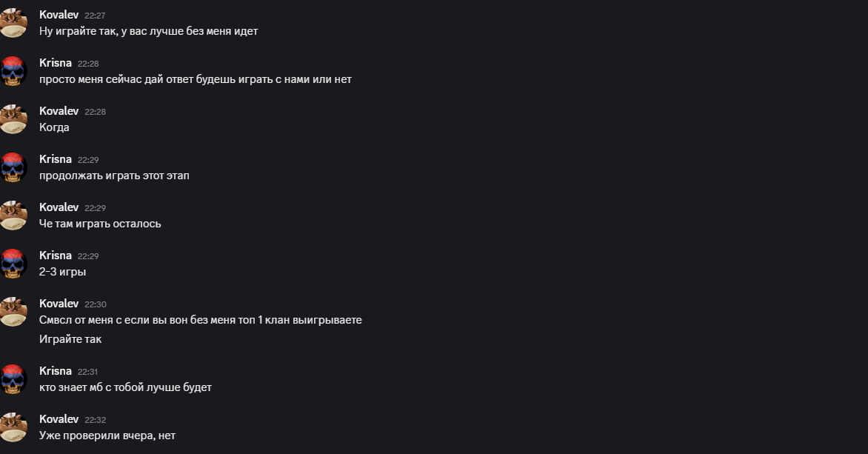Select the Krisna username at 22:29 above 'продолжать играть'
Screen dimensions: 868x454
56,159
